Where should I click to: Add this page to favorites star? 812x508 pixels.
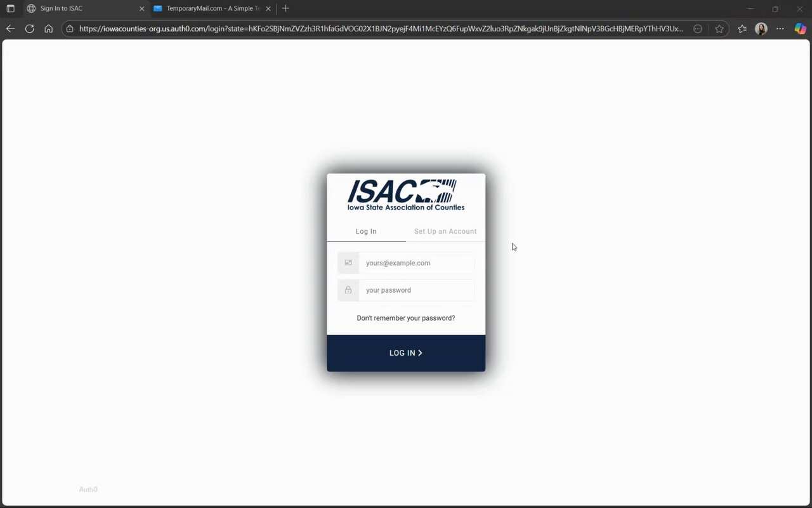(719, 29)
